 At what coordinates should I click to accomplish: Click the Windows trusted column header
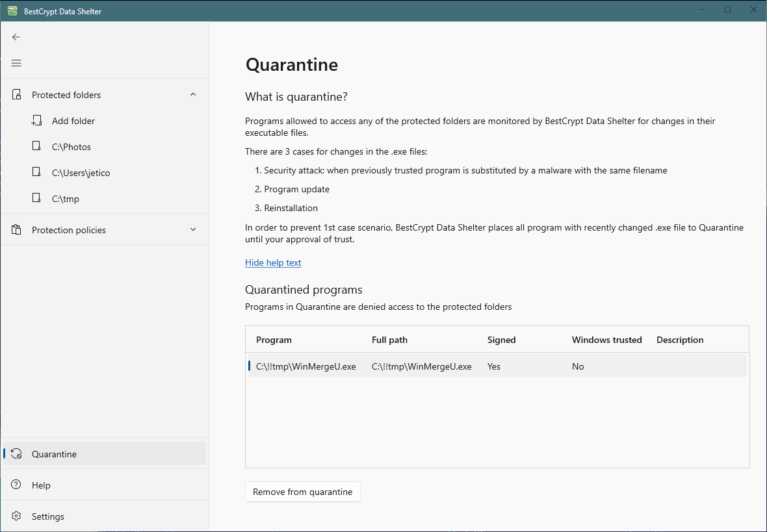pos(606,340)
